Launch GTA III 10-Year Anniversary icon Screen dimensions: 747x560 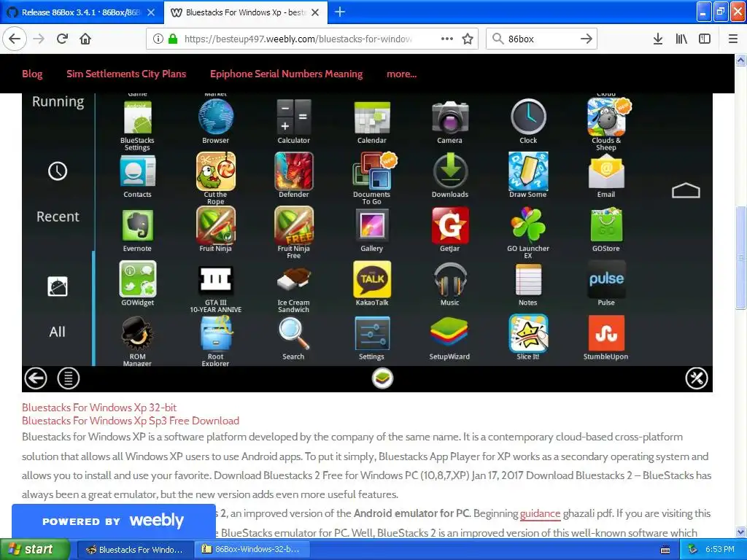tap(216, 279)
